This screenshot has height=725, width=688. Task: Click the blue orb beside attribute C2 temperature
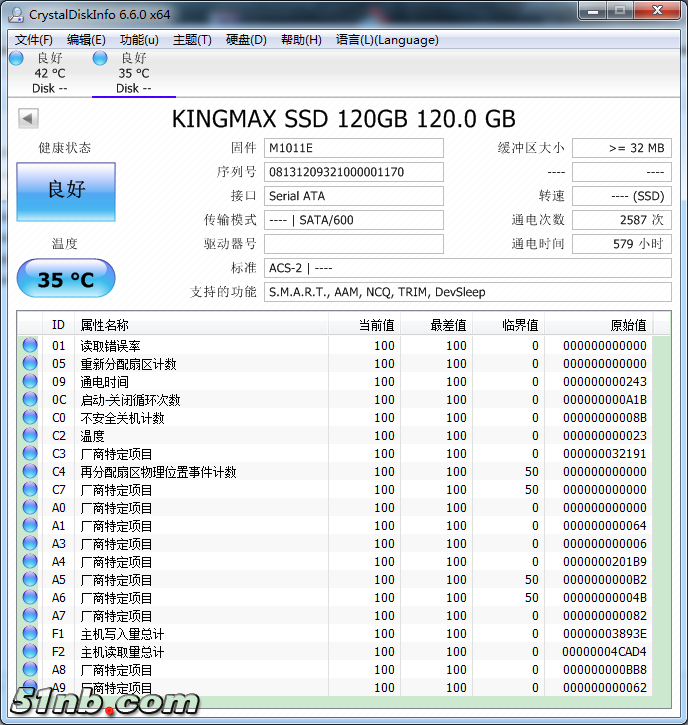(30, 436)
